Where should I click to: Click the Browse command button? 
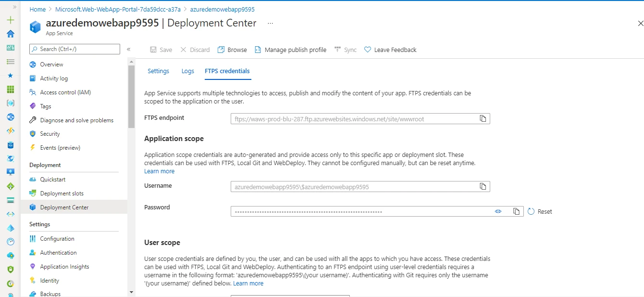(x=232, y=49)
